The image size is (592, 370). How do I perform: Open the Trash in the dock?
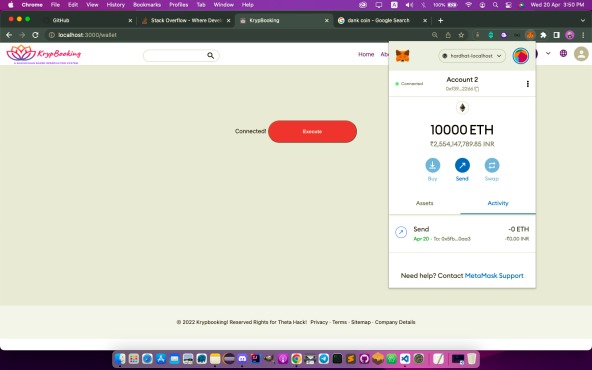click(472, 358)
